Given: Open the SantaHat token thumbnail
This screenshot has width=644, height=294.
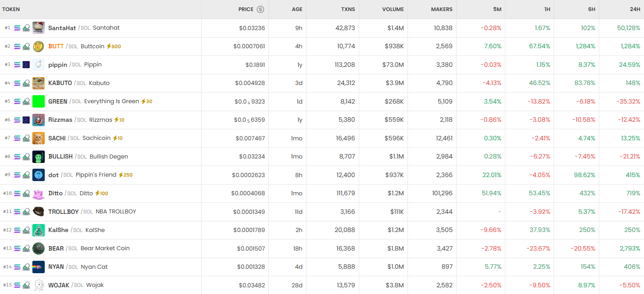Looking at the screenshot, I should coord(39,28).
